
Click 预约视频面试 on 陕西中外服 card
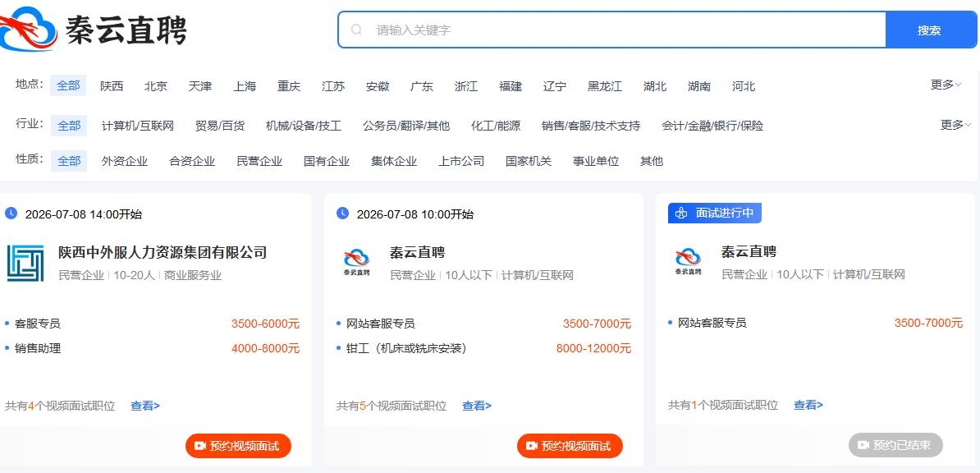[238, 445]
